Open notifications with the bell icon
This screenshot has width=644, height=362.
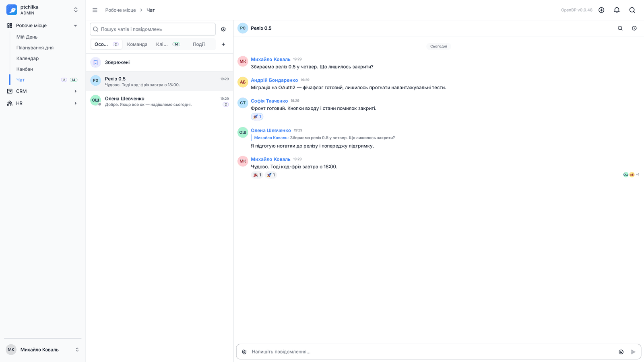coord(617,10)
